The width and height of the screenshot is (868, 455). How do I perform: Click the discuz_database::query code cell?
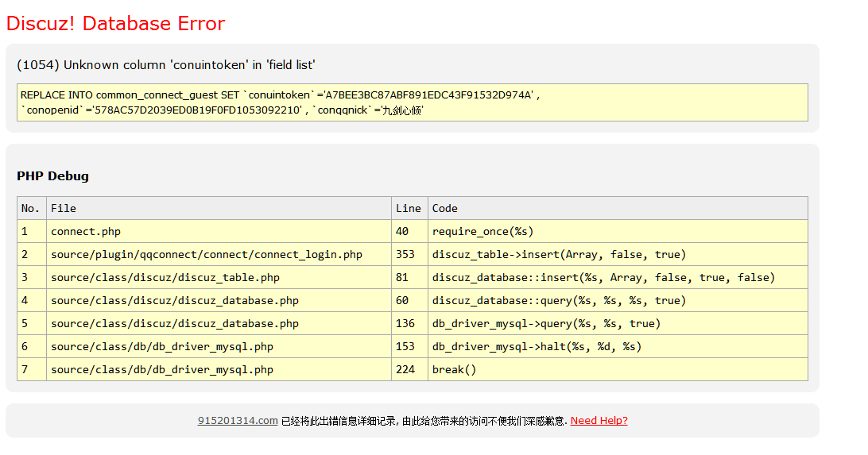[557, 300]
